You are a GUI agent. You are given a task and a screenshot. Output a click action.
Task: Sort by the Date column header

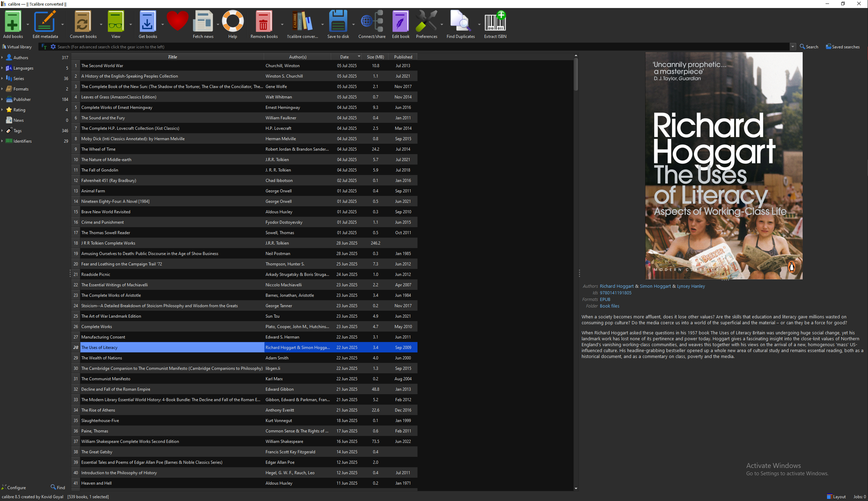click(x=346, y=57)
